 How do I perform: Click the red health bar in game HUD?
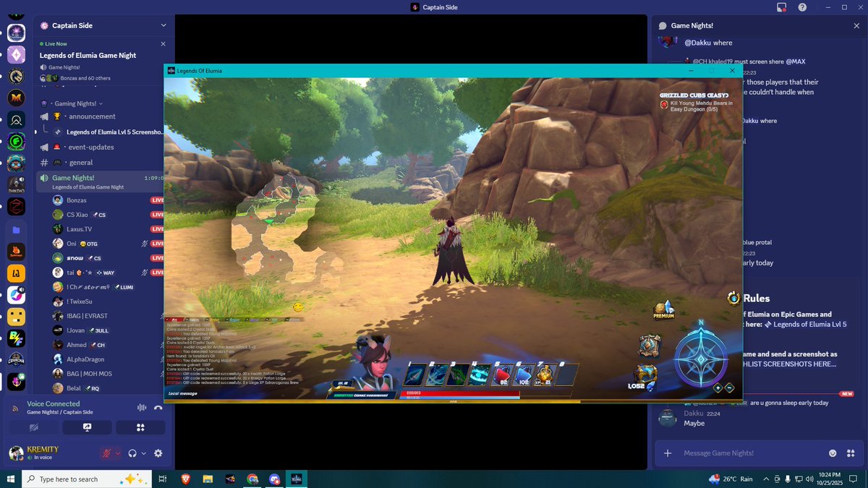point(461,393)
